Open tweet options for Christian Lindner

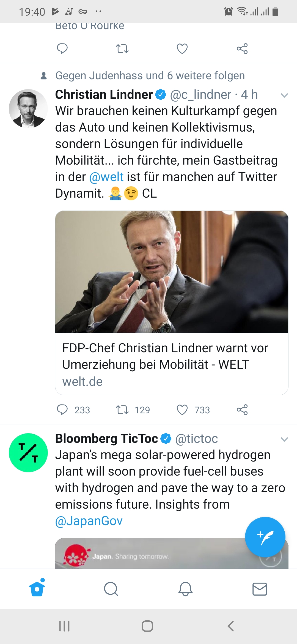[284, 95]
